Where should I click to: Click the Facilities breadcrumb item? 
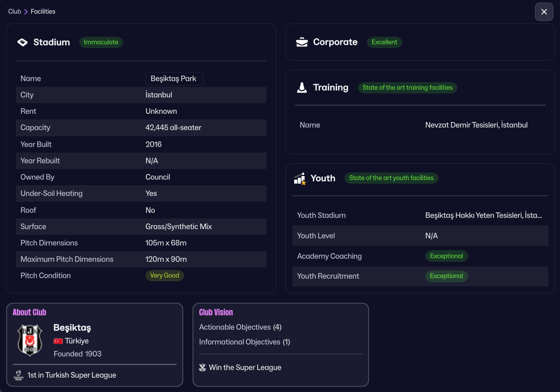coord(43,11)
